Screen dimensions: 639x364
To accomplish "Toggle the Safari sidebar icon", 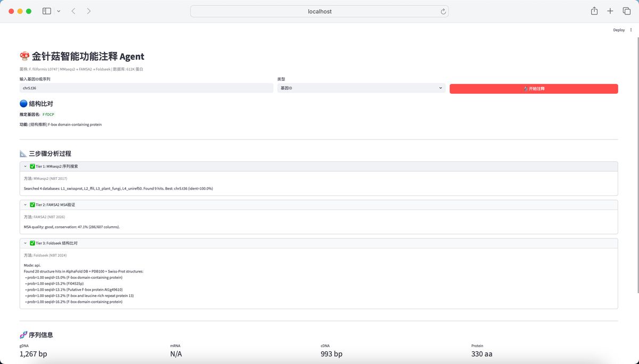I will 47,11.
